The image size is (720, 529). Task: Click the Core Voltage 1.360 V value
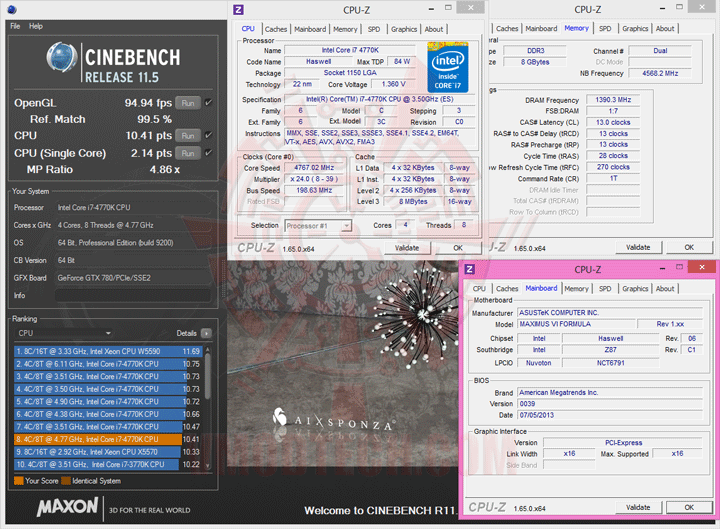point(394,84)
